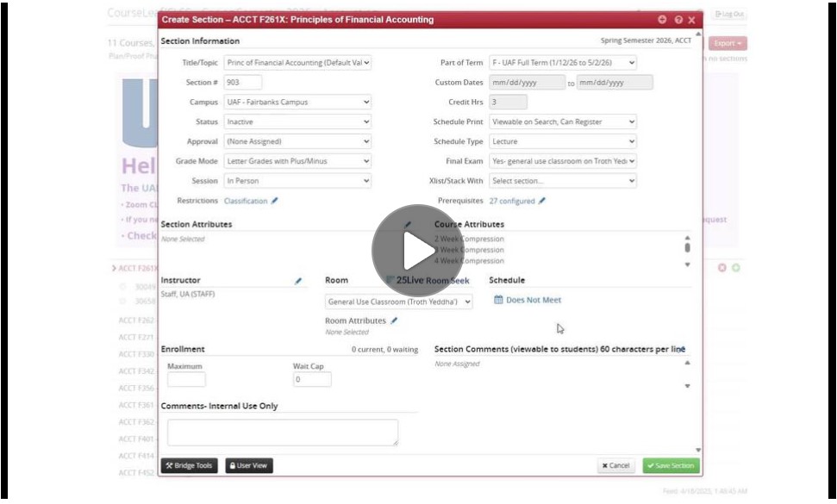Expand the Part of Term dropdown
The height and width of the screenshot is (504, 837).
562,63
